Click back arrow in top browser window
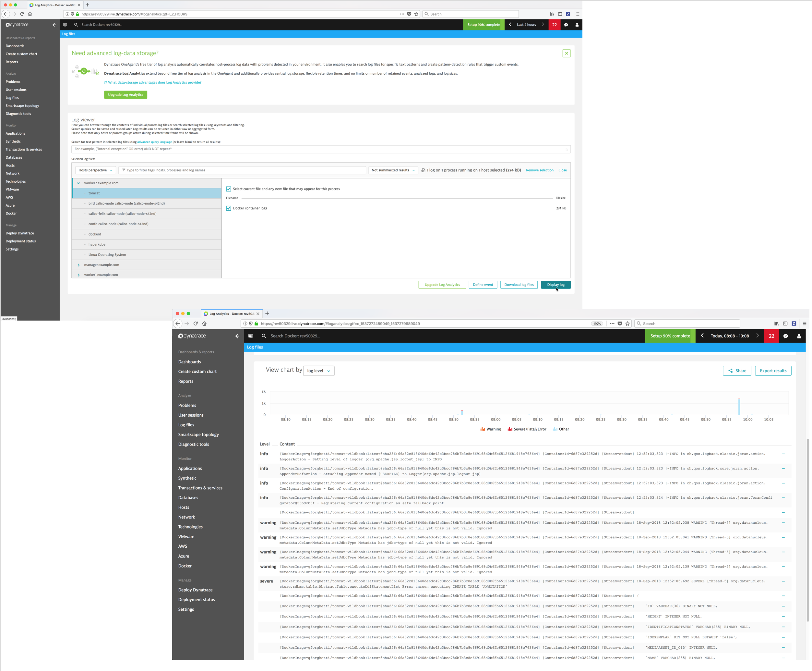 (x=6, y=14)
